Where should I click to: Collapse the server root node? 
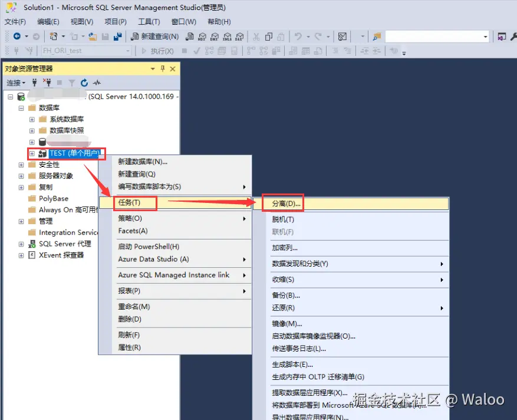[10, 97]
